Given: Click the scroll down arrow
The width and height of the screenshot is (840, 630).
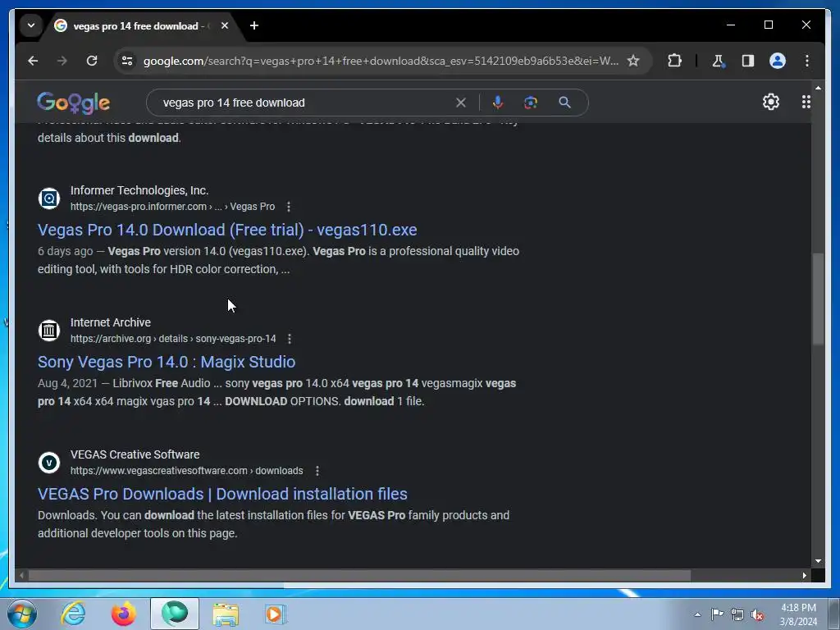Looking at the screenshot, I should [818, 561].
